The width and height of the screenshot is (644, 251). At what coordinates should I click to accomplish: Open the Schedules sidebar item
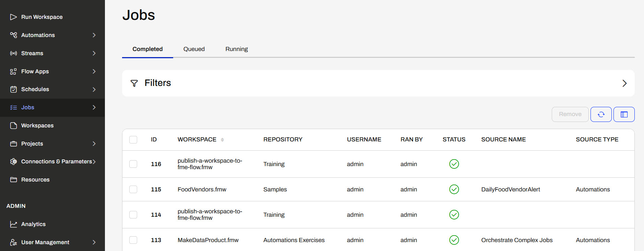(35, 89)
